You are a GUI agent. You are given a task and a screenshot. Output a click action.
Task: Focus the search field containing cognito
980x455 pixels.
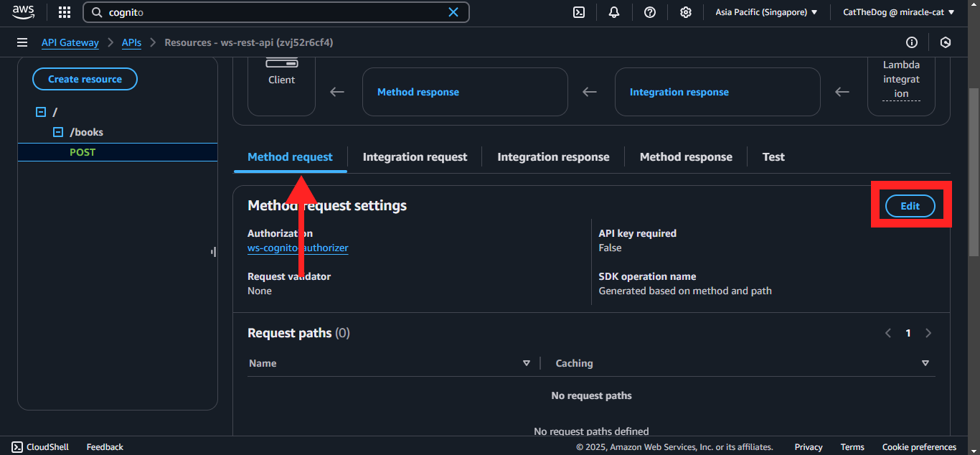pos(276,12)
